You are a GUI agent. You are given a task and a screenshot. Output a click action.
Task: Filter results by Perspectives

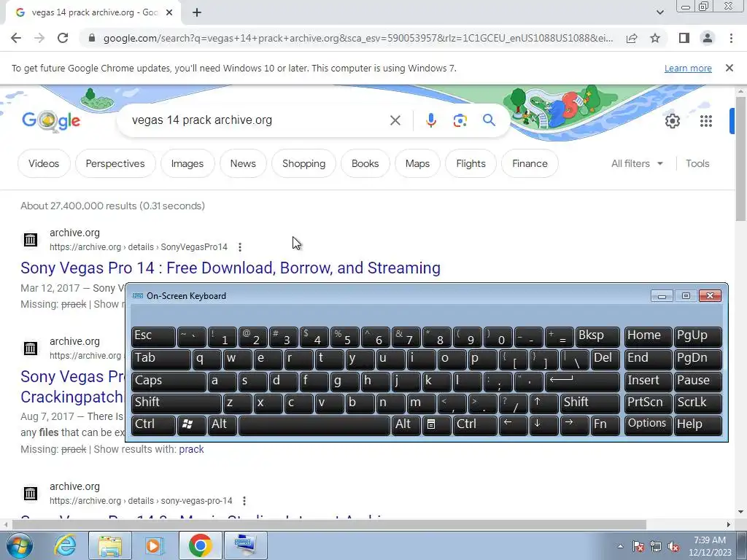tap(115, 164)
